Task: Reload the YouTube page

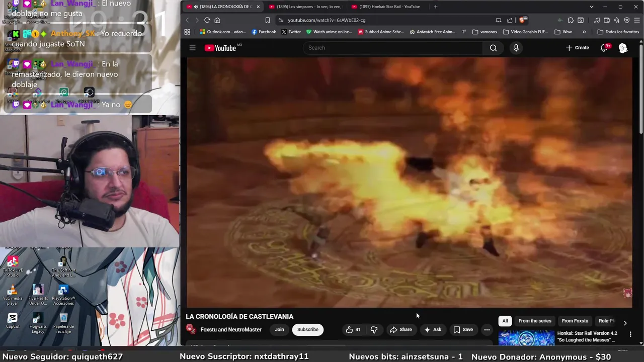Action: point(207,20)
